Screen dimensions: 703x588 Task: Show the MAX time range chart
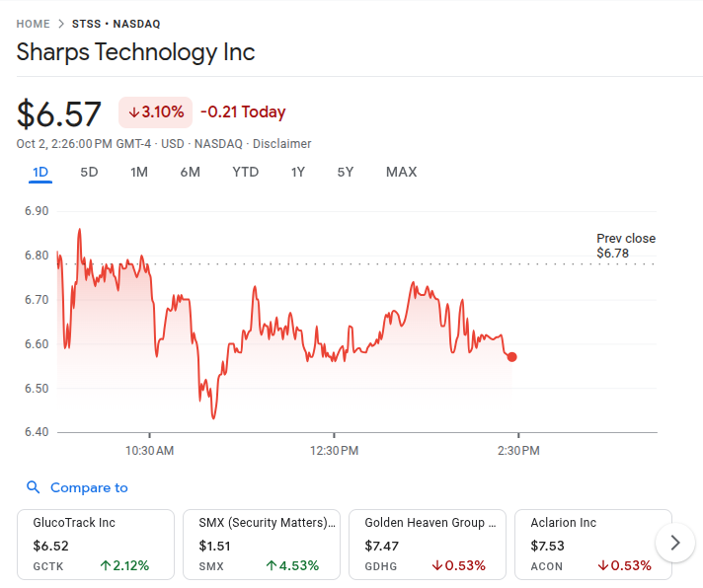(401, 172)
